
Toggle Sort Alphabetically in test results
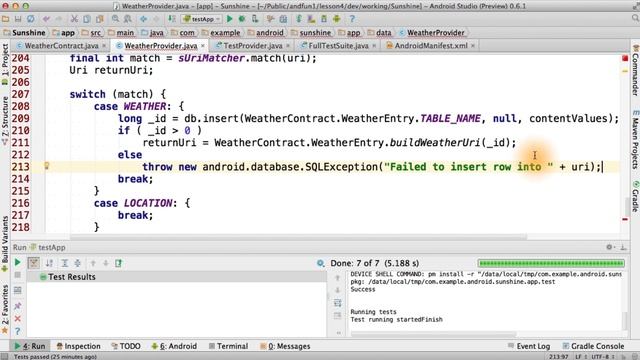(x=49, y=263)
